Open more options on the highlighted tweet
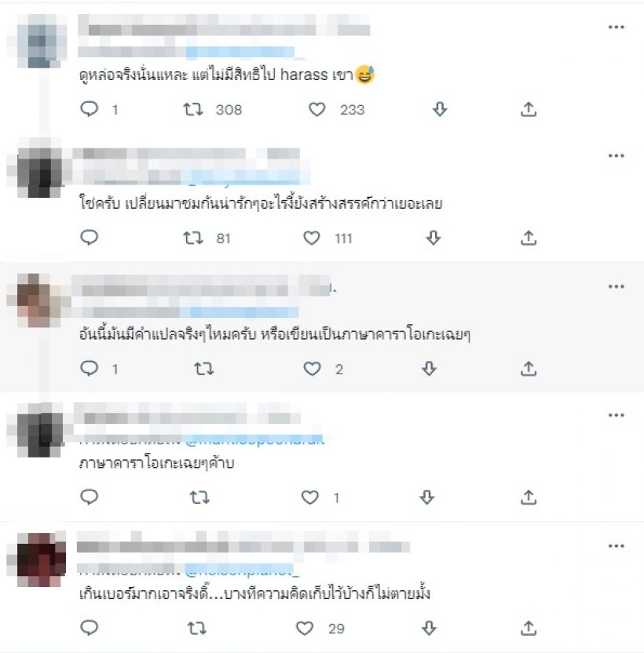Viewport: 644px width, 653px height. (616, 286)
